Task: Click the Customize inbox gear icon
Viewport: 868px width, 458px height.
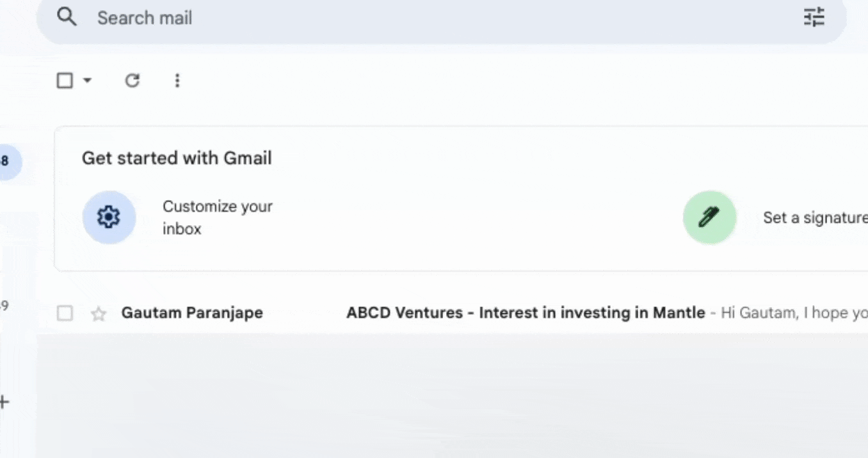Action: tap(109, 217)
